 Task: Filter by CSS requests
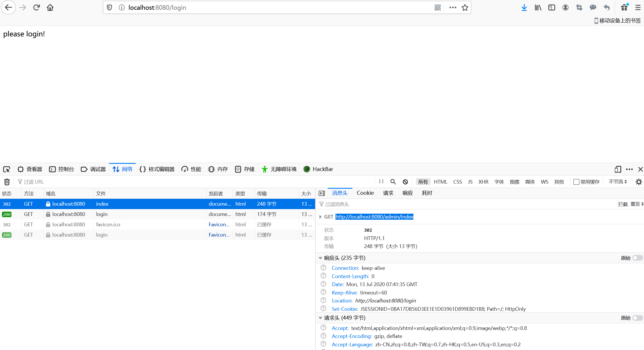[458, 182]
